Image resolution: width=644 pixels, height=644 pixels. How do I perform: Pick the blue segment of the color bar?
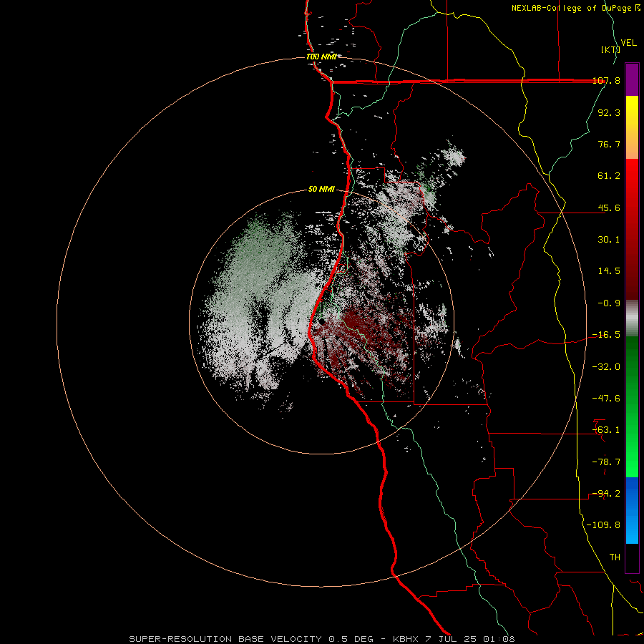click(x=632, y=510)
